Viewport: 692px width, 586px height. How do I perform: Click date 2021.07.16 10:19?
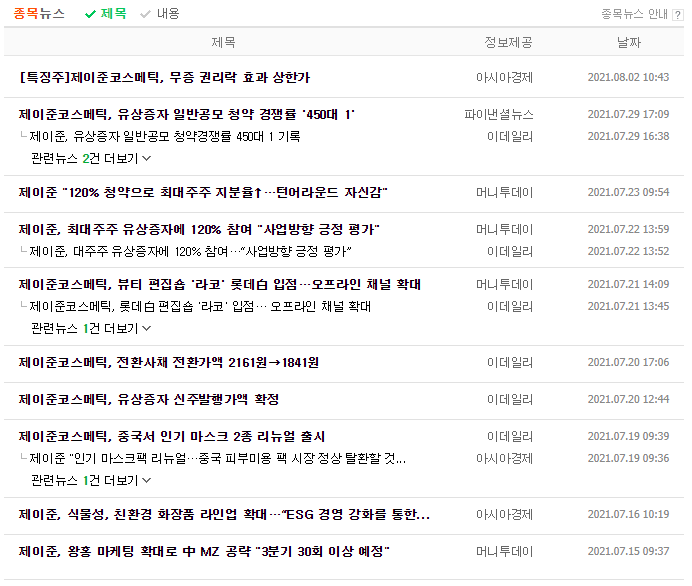coord(628,515)
